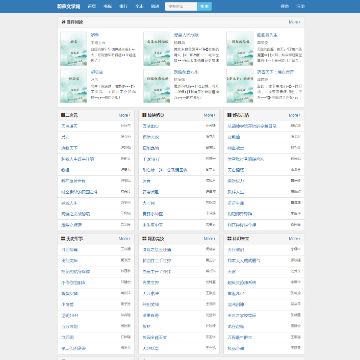Open More+ in the upper-left category panel

coord(125,115)
